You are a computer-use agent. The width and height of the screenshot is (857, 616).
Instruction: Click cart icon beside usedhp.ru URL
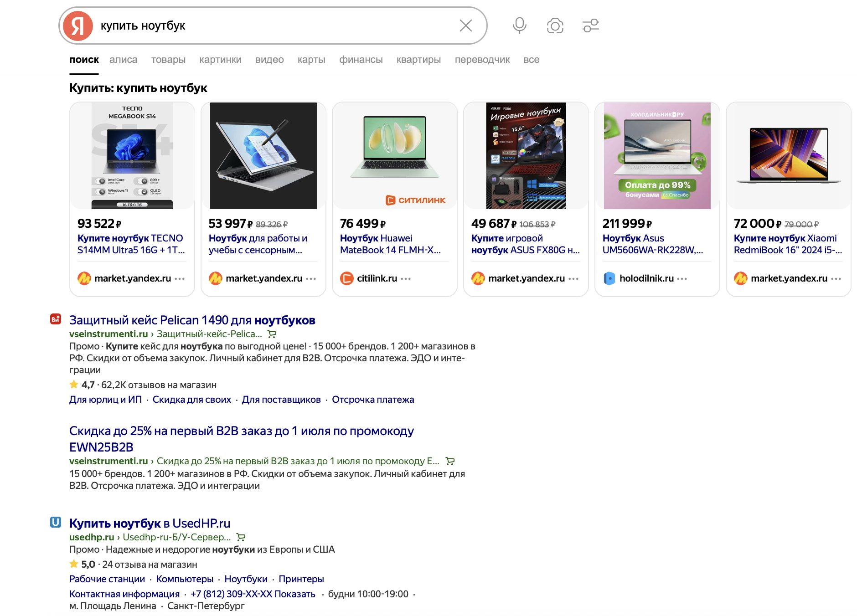(241, 537)
